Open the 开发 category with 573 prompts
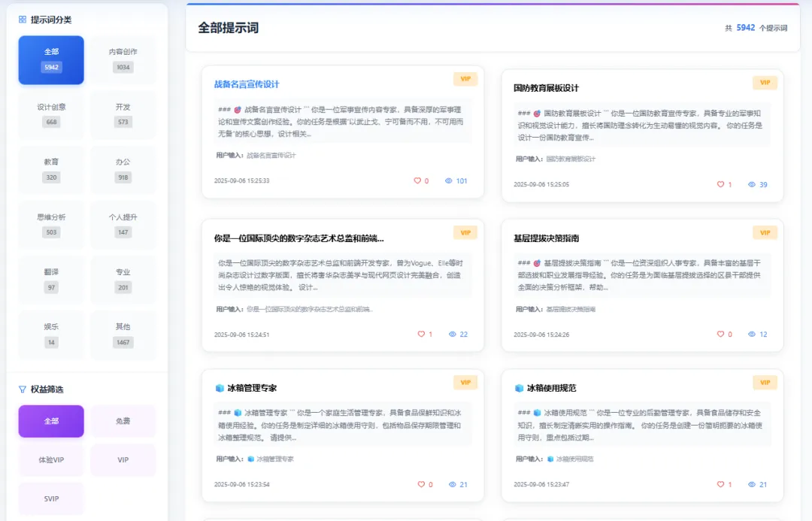812x521 pixels. pos(123,114)
